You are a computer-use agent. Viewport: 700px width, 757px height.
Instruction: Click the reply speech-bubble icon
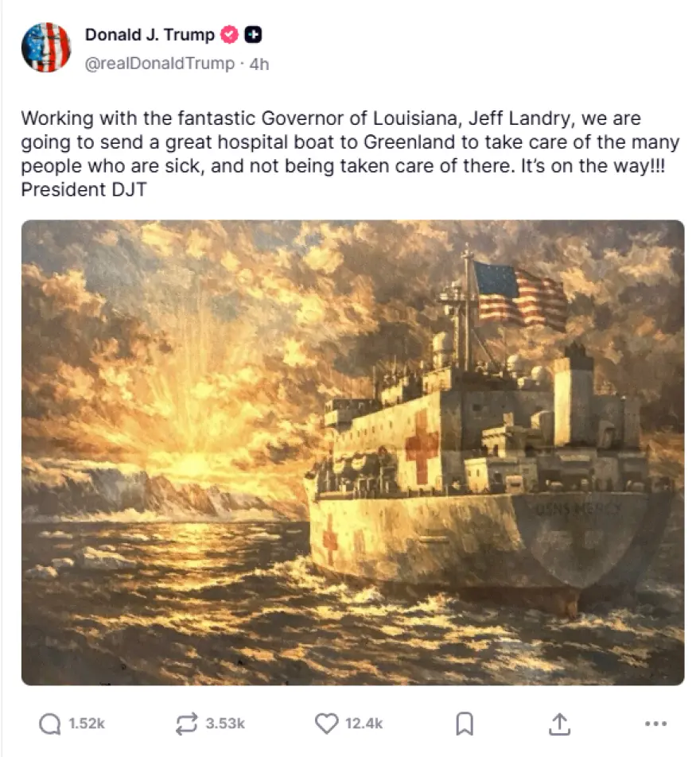tap(50, 724)
